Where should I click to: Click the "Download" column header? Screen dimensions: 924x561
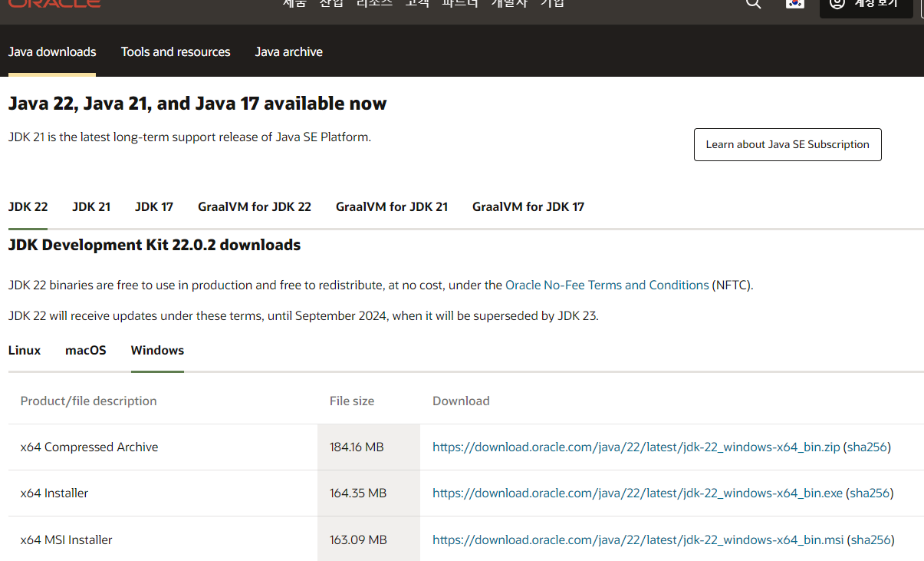coord(461,401)
